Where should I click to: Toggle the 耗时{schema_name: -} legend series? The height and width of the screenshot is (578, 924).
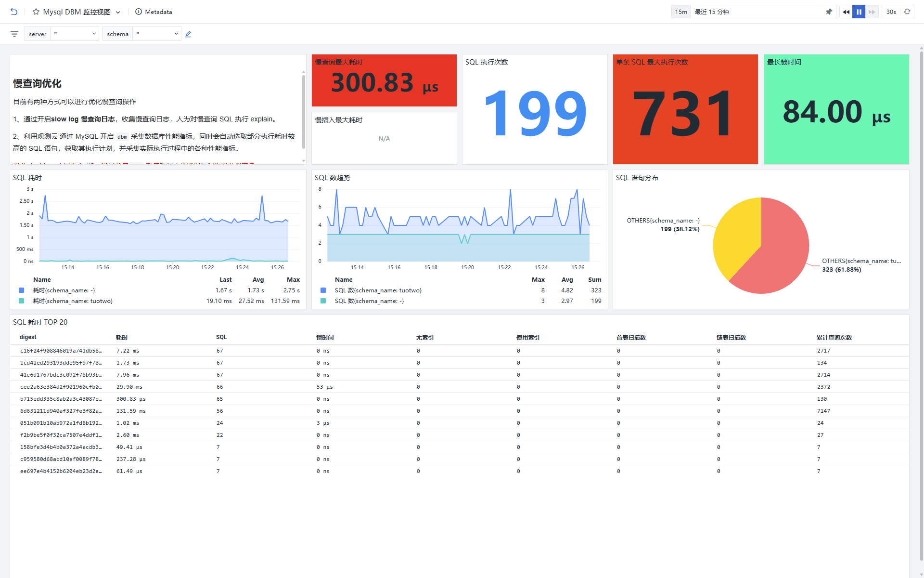64,290
